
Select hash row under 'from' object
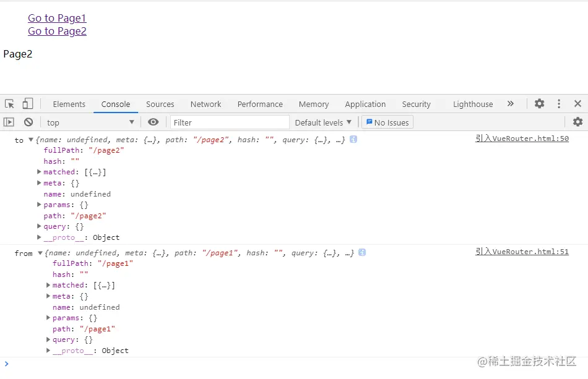[70, 274]
